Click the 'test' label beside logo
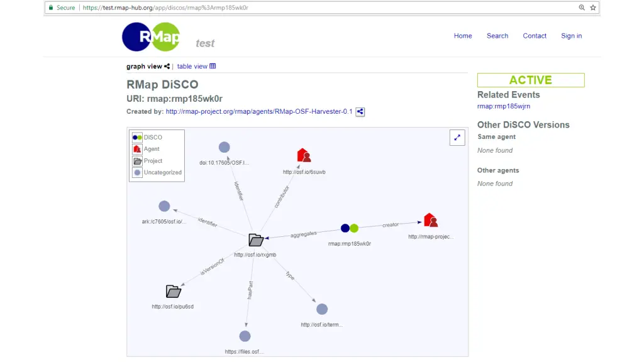The image size is (644, 362). point(205,43)
